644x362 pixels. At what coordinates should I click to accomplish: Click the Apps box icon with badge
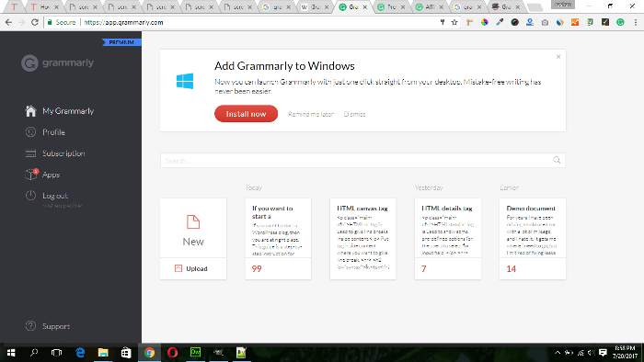pos(31,175)
